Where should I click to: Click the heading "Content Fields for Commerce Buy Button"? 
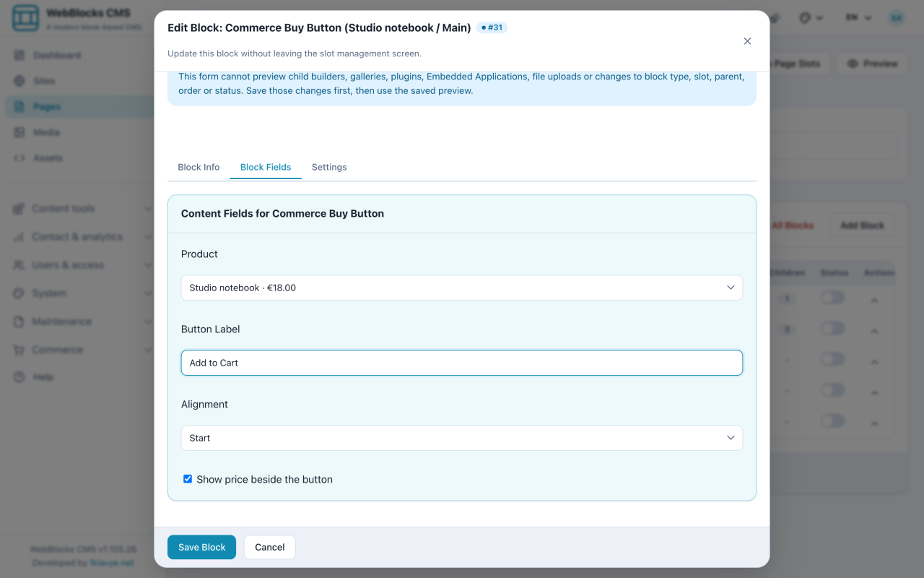point(282,214)
